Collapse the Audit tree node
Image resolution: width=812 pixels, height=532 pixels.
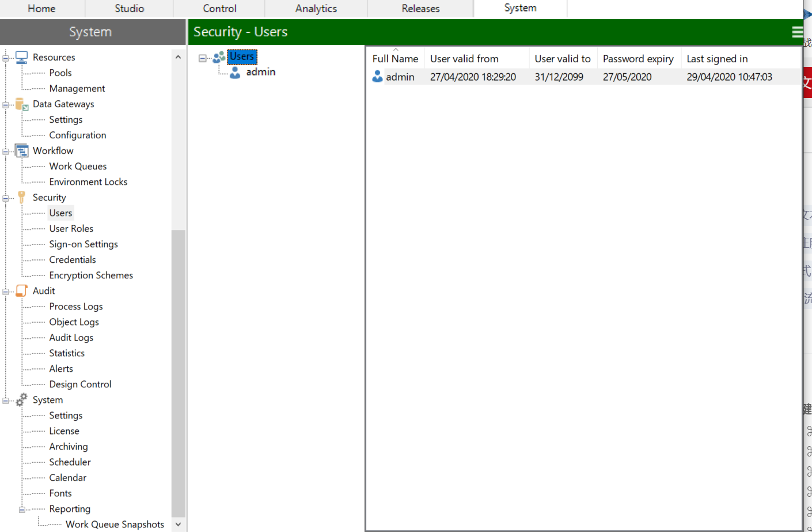pos(6,292)
